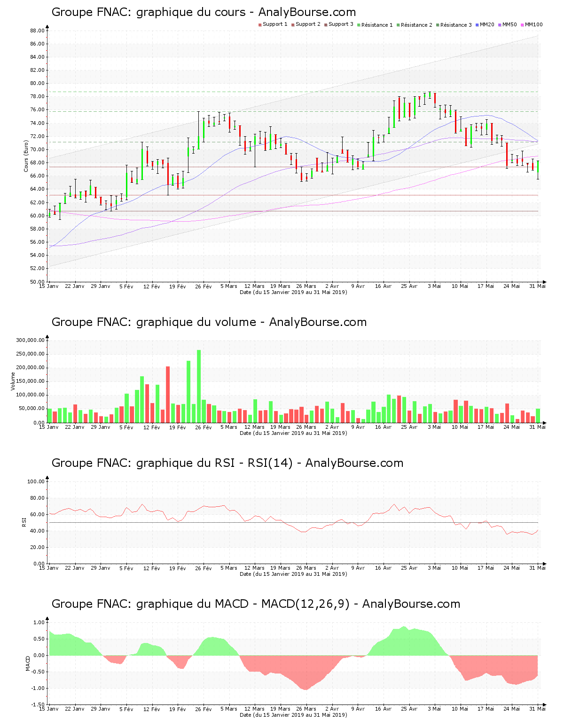Click the 'graphique du RSI - RSI(14)' title
The image size is (564, 728).
pos(227,463)
